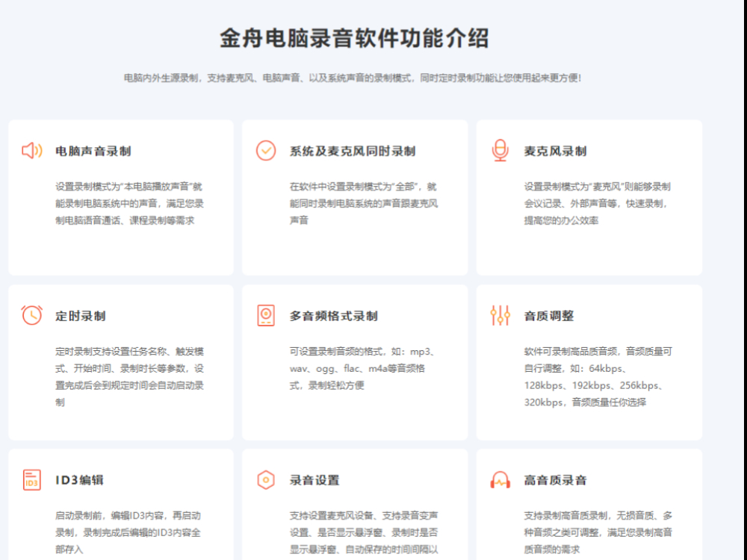747x560 pixels.
Task: Click the headphone icon for 高音质录音
Action: pos(500,480)
